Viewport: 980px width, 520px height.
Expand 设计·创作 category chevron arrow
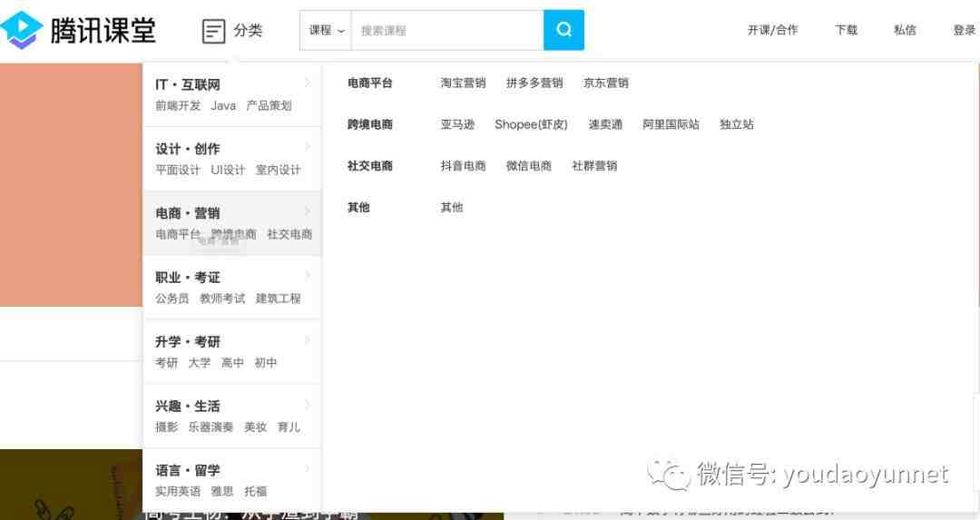coord(307,147)
